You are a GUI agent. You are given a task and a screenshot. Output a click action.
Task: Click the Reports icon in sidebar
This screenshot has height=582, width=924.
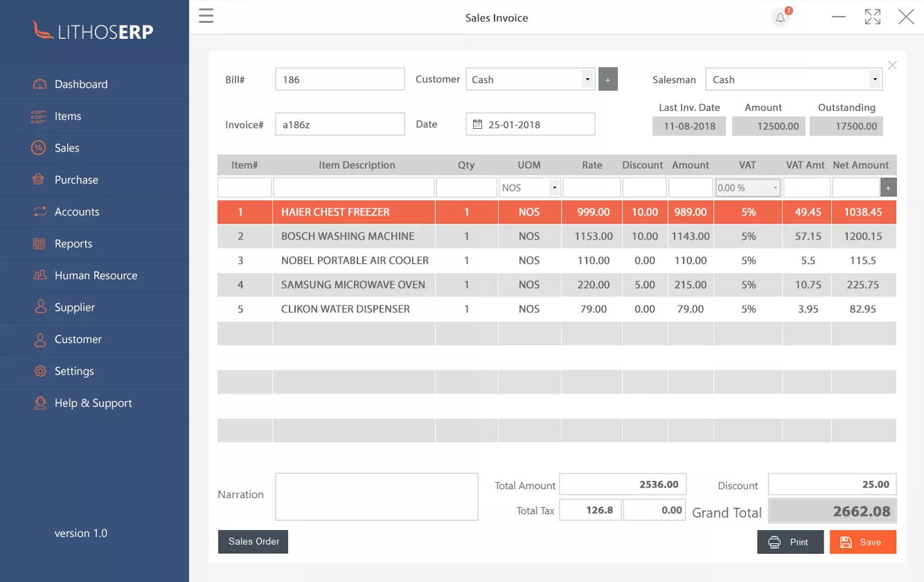tap(39, 244)
